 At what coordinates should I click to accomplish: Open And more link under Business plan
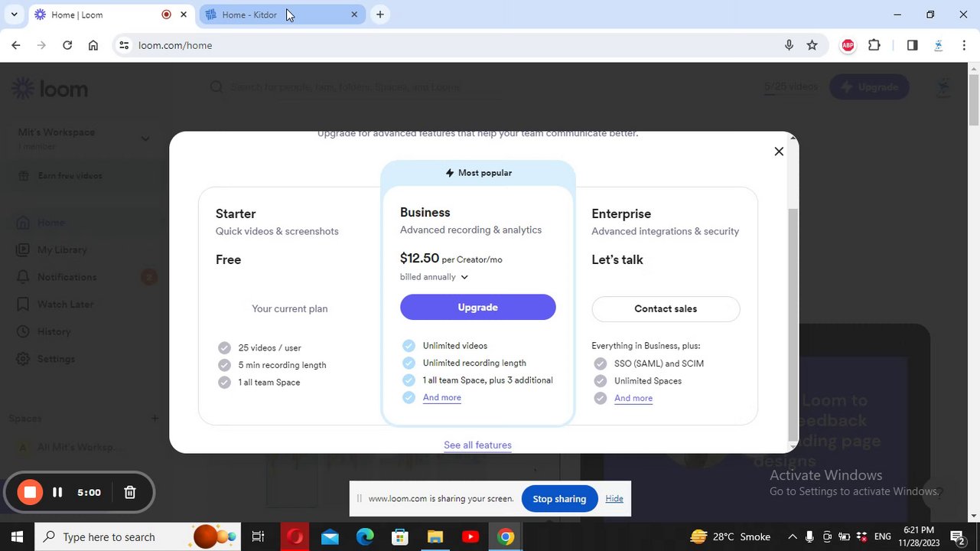point(442,397)
